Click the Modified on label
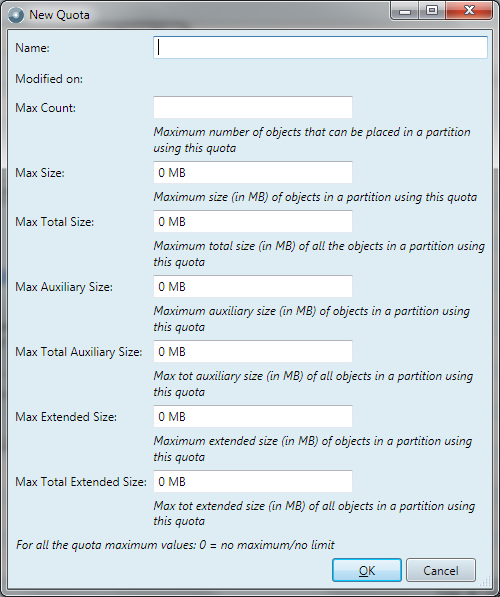The image size is (500, 597). point(49,79)
